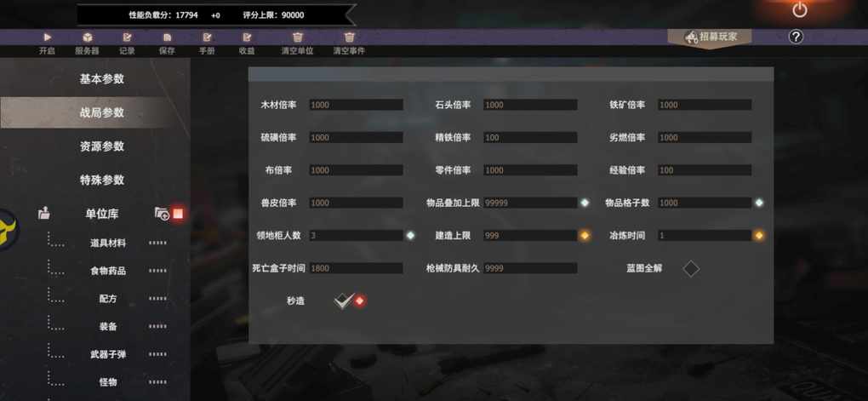The width and height of the screenshot is (868, 401).
Task: Click the orange diamond beside 建造上限
Action: 585,235
